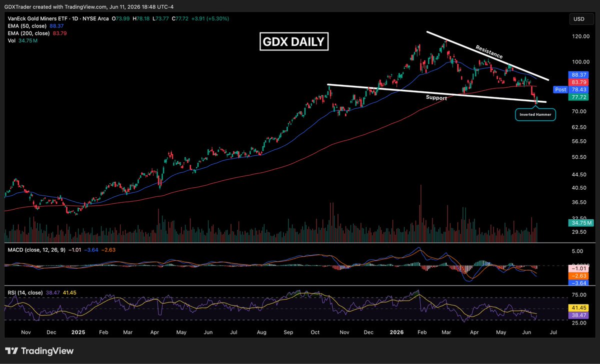The height and width of the screenshot is (364, 600).
Task: Click the 40.50 price scale value
Action: pos(579,188)
